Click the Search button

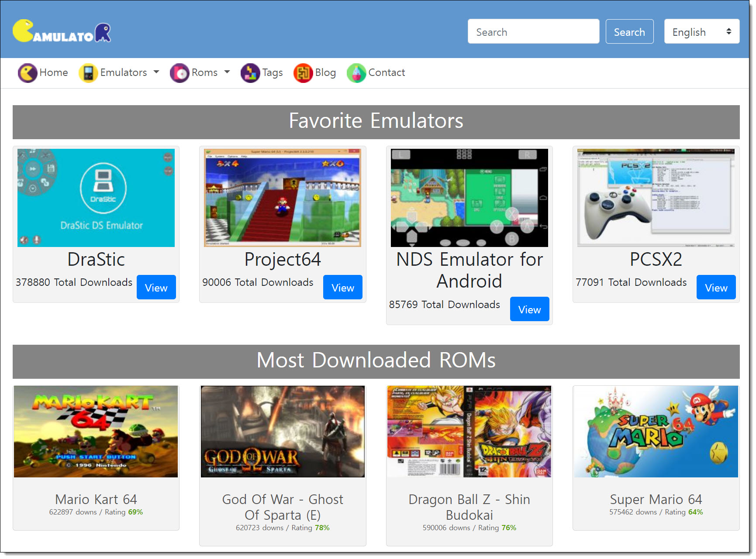[x=629, y=31]
